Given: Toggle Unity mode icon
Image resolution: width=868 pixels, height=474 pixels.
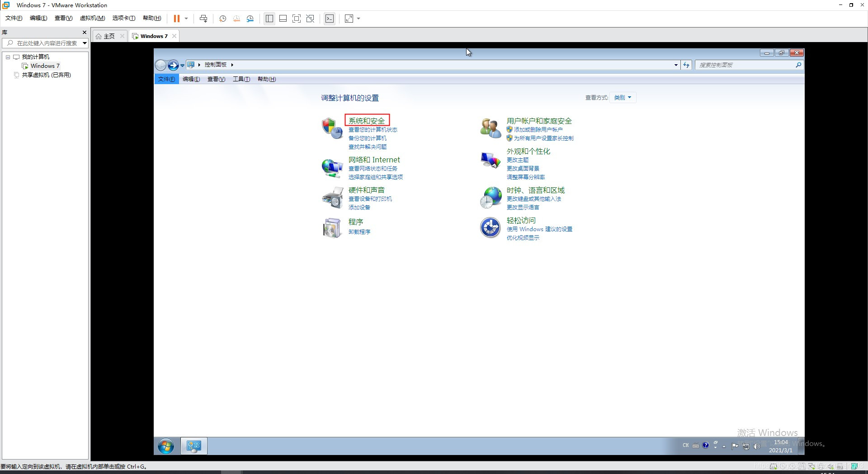Looking at the screenshot, I should point(310,19).
